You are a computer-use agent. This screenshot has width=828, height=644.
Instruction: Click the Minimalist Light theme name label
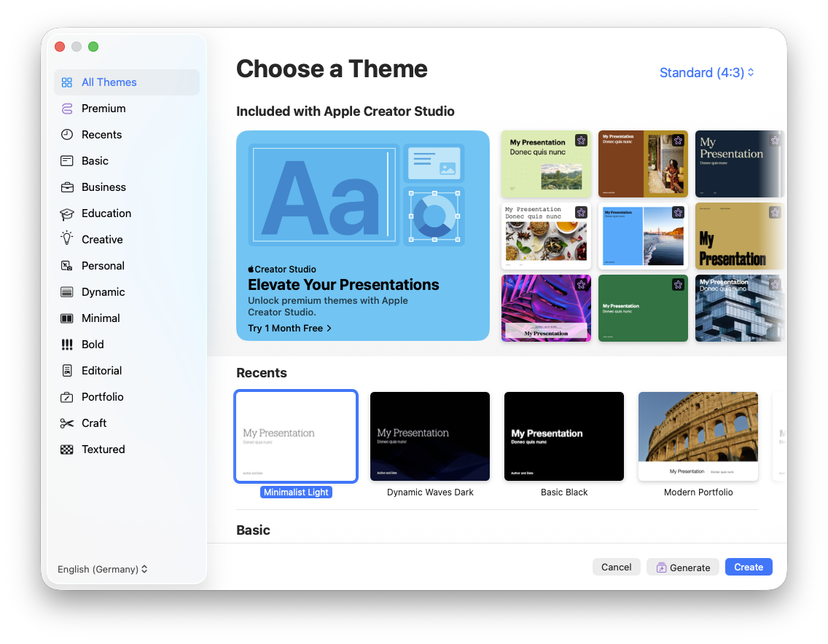296,492
